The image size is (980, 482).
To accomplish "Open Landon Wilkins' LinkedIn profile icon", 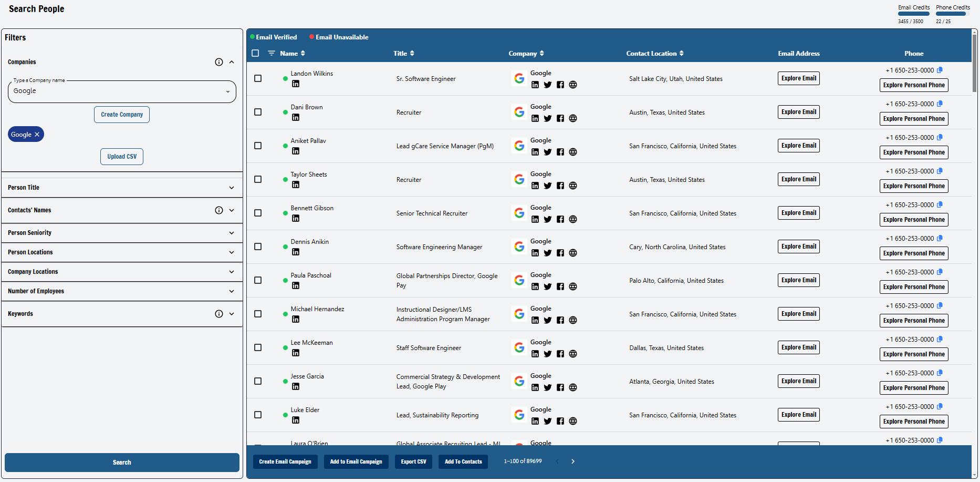I will click(296, 84).
